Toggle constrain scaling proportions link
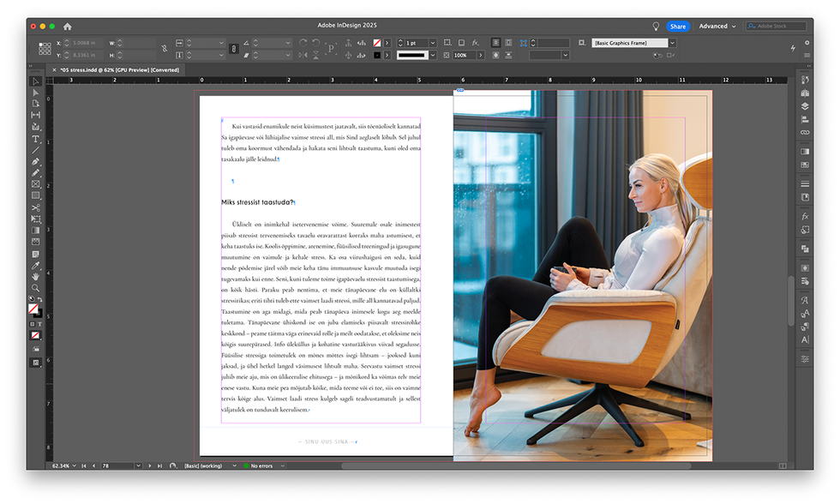The image size is (840, 504). pos(233,49)
